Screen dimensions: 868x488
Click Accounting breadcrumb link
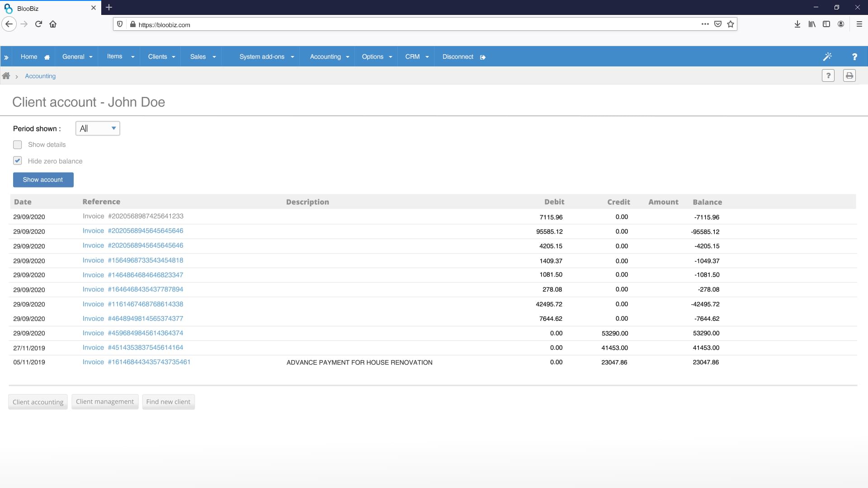click(40, 76)
